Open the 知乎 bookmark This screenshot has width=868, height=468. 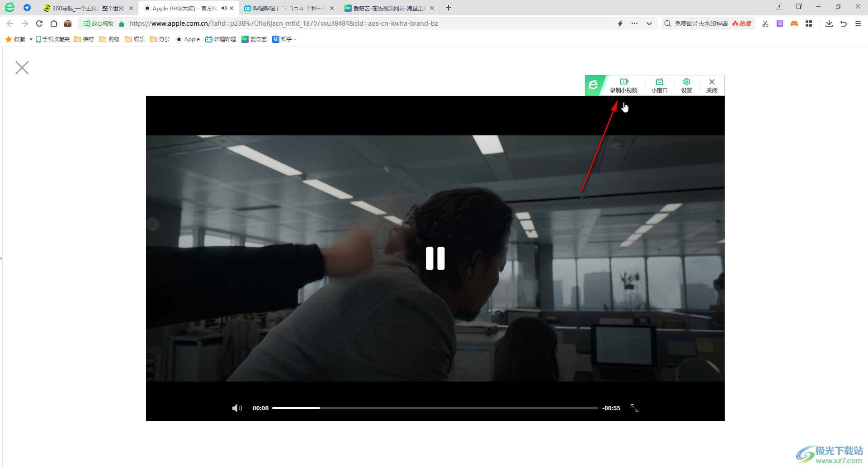click(283, 39)
